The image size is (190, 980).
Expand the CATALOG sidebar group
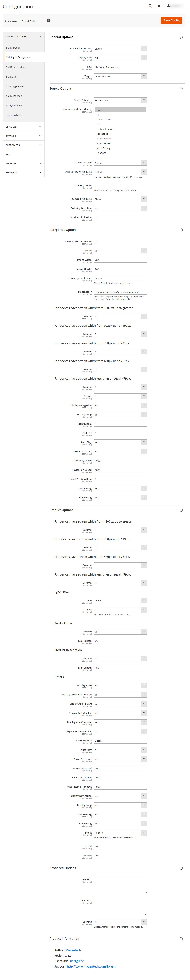click(x=24, y=136)
